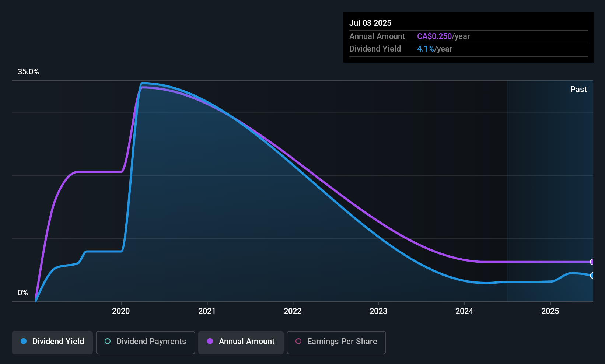Screen dimensions: 605x364
Task: Click the purple Annual Amount legend dot
Action: pyautogui.click(x=210, y=341)
